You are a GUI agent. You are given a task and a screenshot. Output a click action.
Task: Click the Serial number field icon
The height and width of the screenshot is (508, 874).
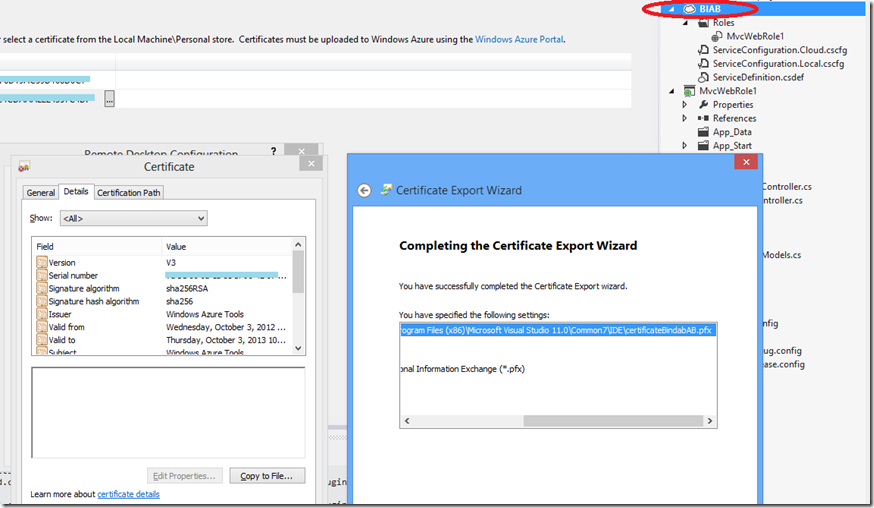[x=42, y=275]
